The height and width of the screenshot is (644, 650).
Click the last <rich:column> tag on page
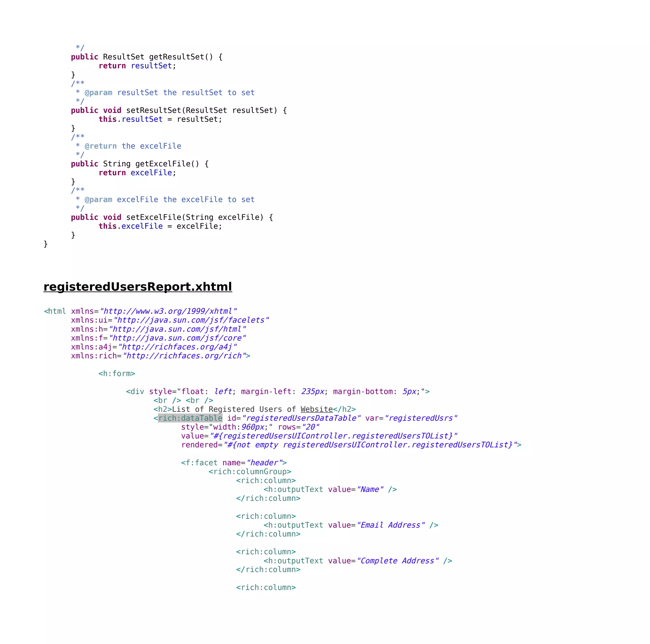click(266, 588)
